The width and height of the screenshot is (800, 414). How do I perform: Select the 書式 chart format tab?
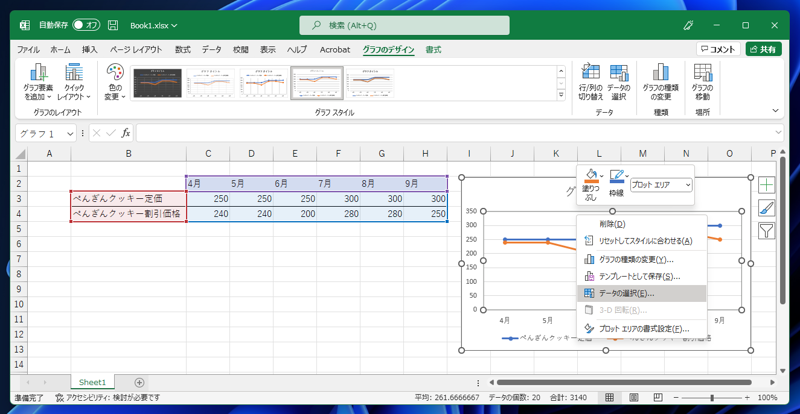(x=433, y=50)
